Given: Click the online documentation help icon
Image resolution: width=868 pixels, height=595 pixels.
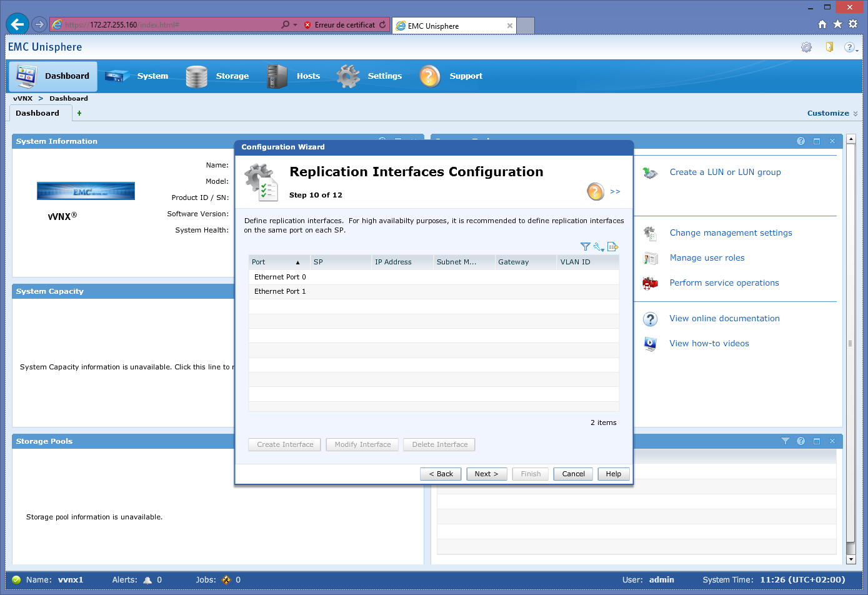Looking at the screenshot, I should tap(651, 319).
